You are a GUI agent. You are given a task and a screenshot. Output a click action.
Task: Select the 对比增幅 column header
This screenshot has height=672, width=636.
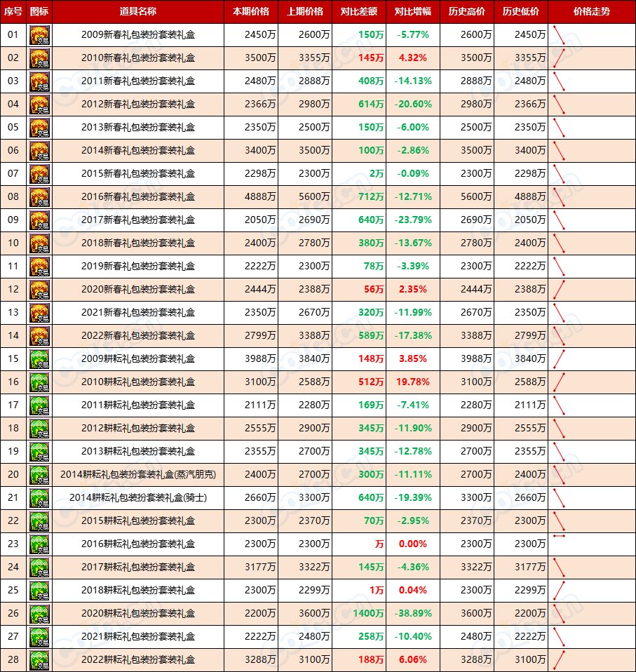click(x=412, y=12)
